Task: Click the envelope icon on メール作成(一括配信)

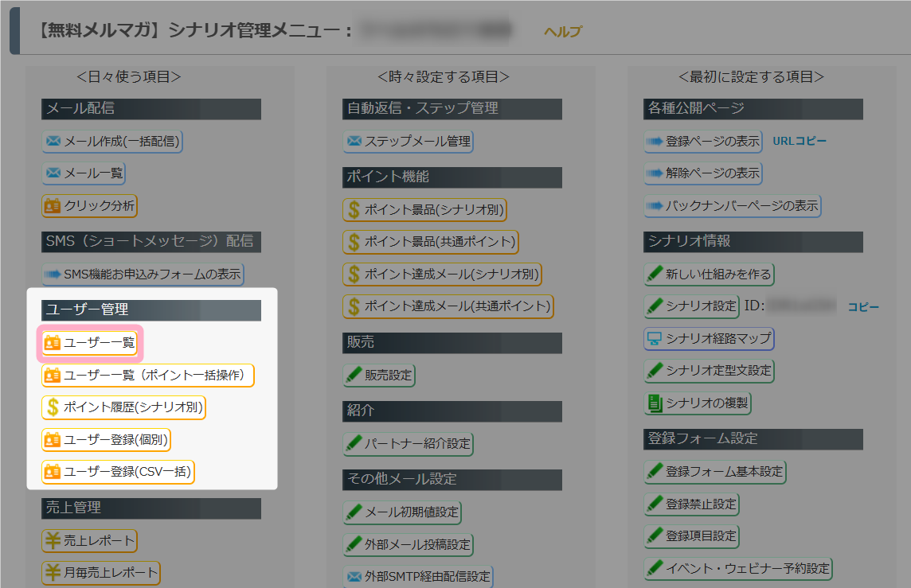Action: coord(53,141)
